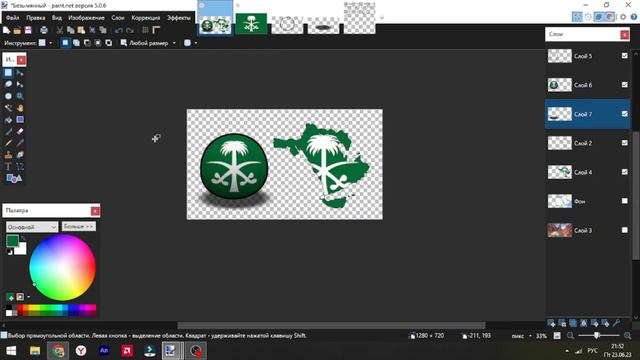Viewport: 640px width, 360px height.
Task: Select the Eraser tool
Action: [x=20, y=131]
